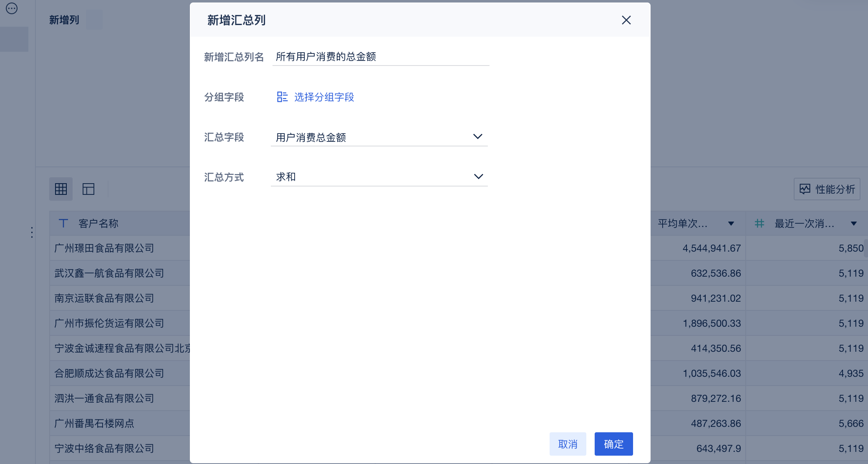Select the 新增列 tab header
The width and height of the screenshot is (868, 464).
point(64,20)
